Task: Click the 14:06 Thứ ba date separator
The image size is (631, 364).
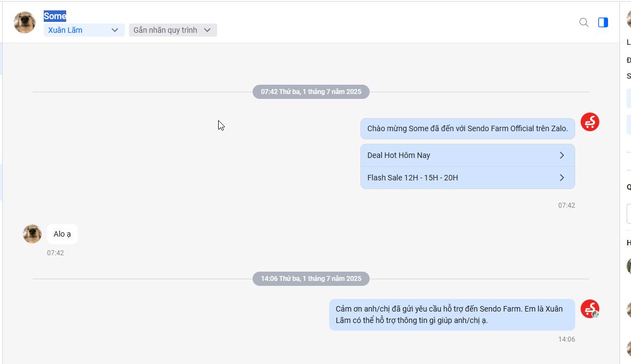Action: click(x=311, y=279)
